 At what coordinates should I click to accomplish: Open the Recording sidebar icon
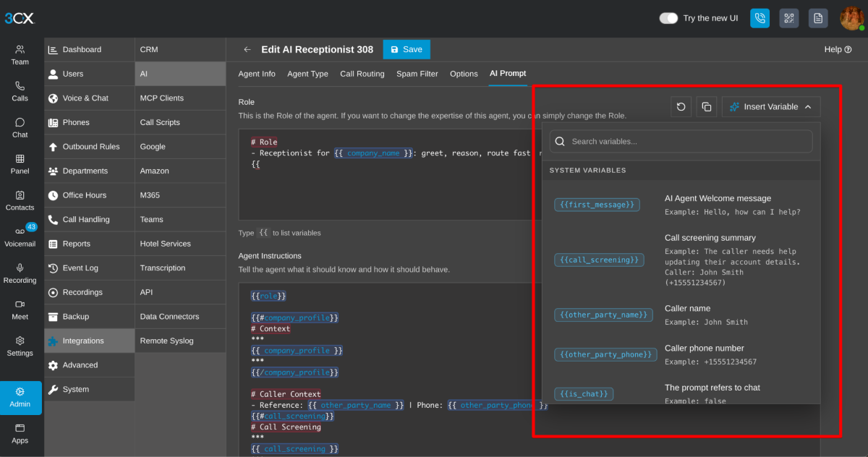pos(20,273)
